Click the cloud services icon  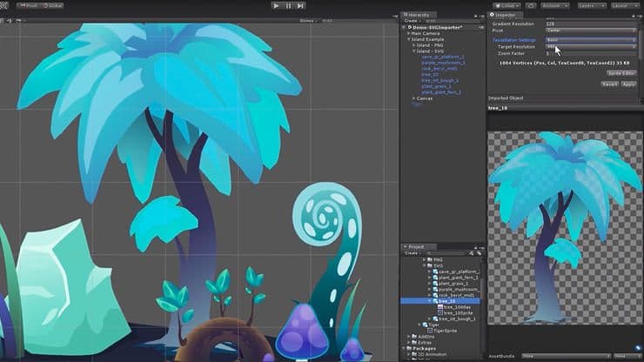[531, 6]
